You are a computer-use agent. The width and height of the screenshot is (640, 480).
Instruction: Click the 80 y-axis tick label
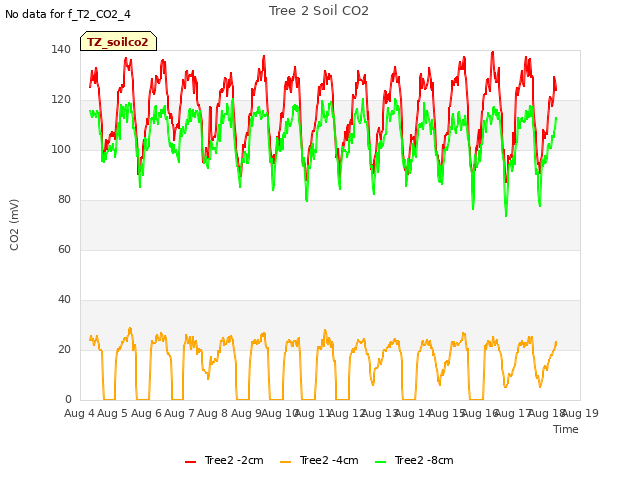point(64,200)
